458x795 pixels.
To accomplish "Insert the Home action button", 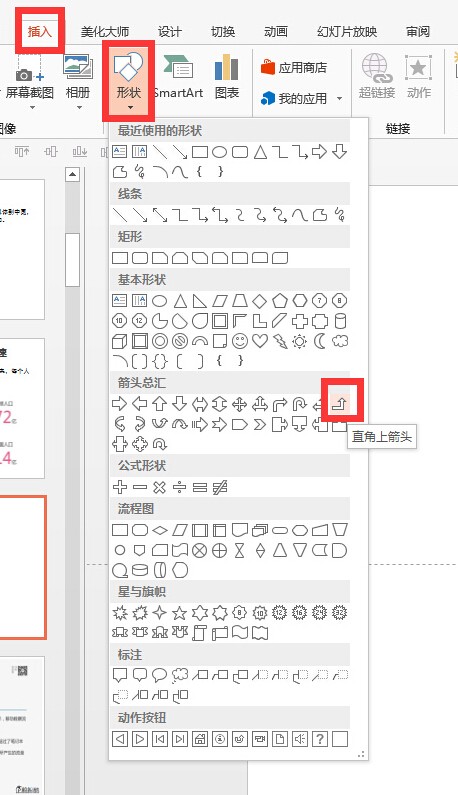I will pyautogui.click(x=200, y=739).
